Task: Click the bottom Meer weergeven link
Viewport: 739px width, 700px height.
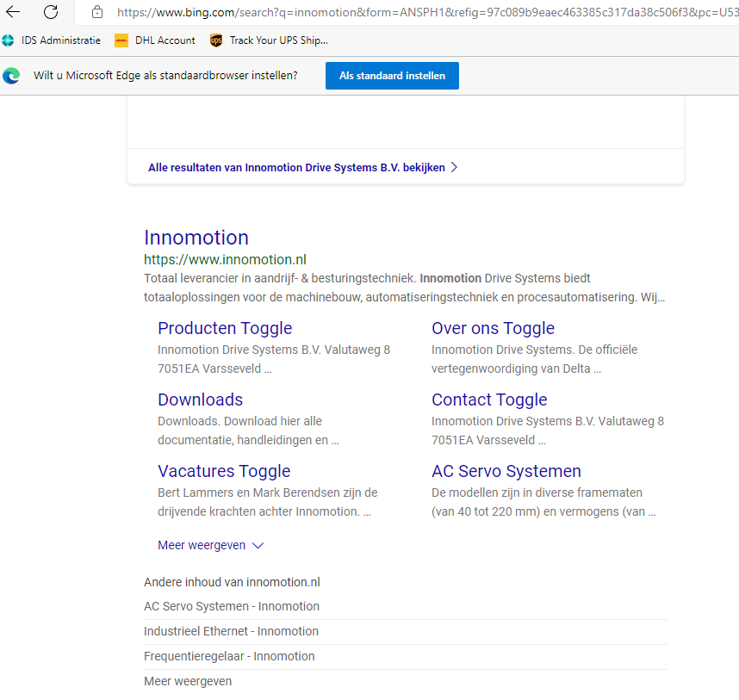Action: click(188, 681)
